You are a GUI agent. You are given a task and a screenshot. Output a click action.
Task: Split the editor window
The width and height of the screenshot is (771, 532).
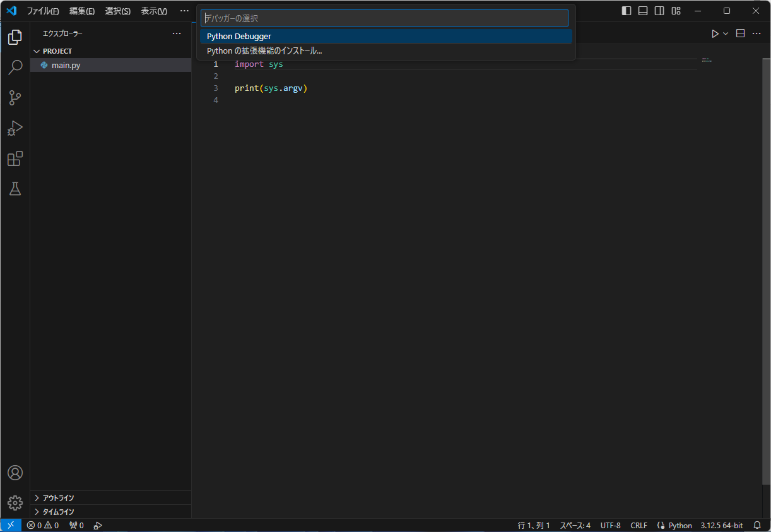739,33
